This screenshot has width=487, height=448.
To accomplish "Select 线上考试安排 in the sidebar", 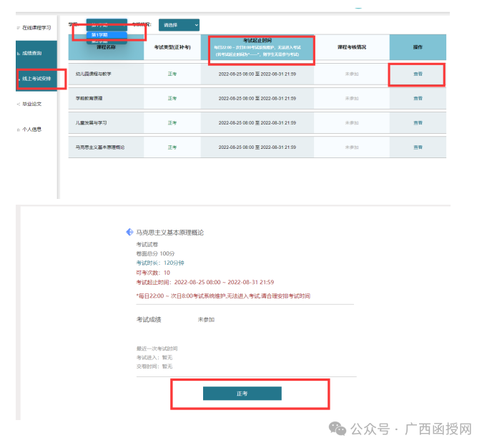I will tap(36, 79).
